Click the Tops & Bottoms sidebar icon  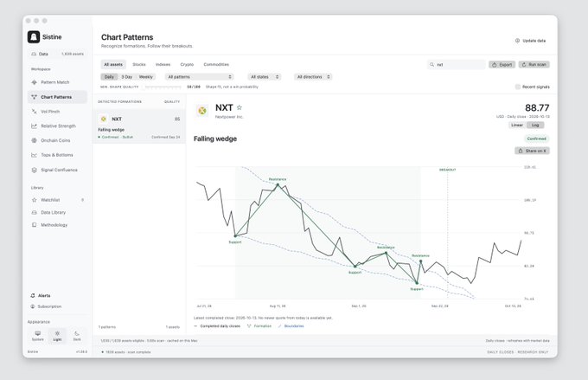pos(34,155)
